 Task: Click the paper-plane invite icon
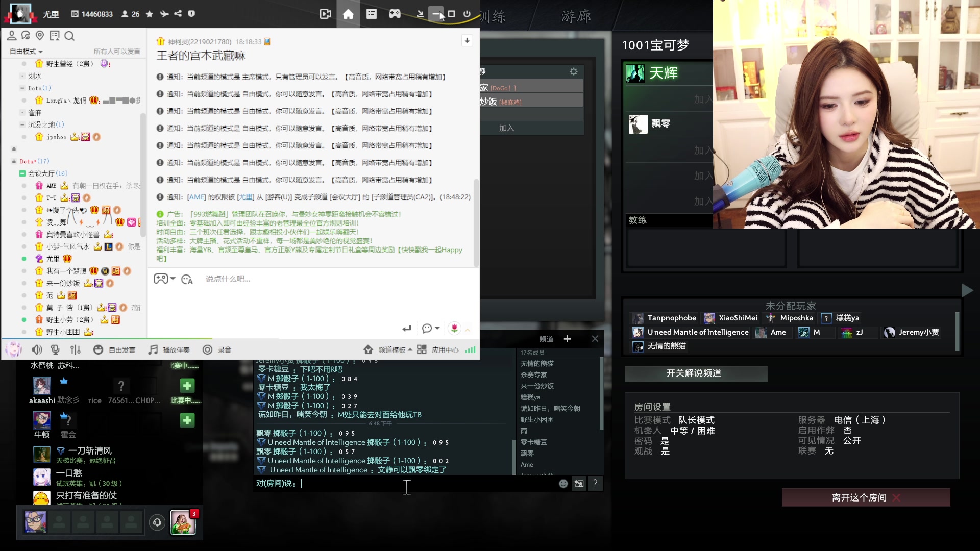(164, 14)
